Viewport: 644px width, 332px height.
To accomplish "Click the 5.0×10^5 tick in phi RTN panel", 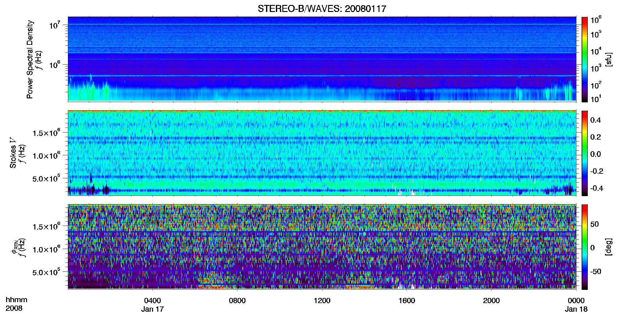I will (46, 272).
